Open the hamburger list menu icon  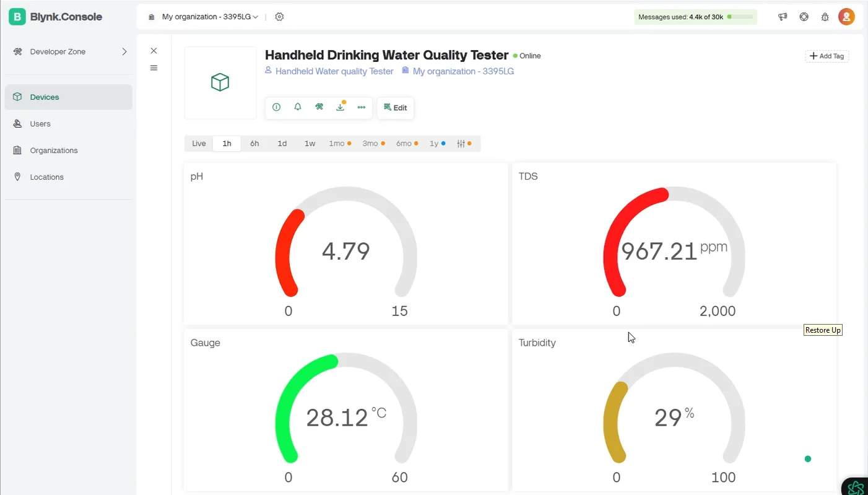click(x=154, y=68)
